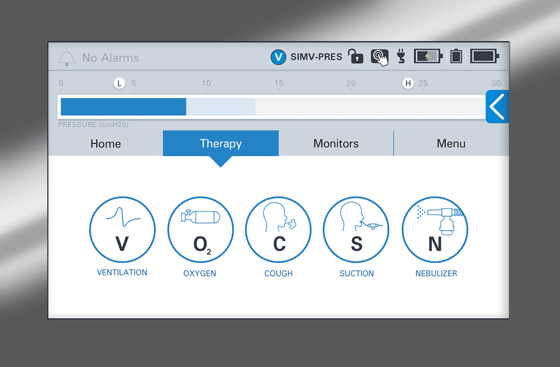560x367 pixels.
Task: Click the low pressure L marker
Action: coord(119,84)
